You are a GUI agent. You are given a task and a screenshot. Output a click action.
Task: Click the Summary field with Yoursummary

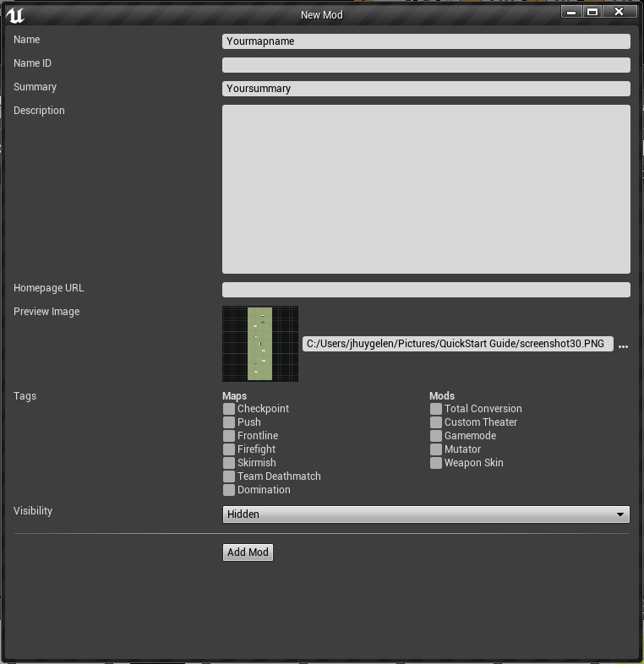pyautogui.click(x=426, y=89)
